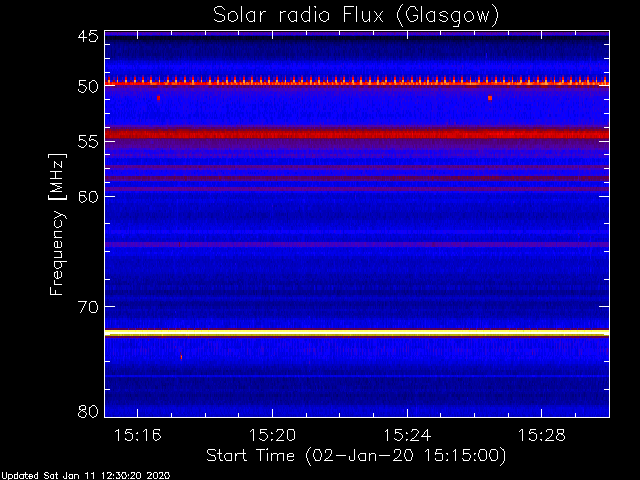Click the 15:28 time tick label
Image resolution: width=640 pixels, height=480 pixels.
coord(542,436)
